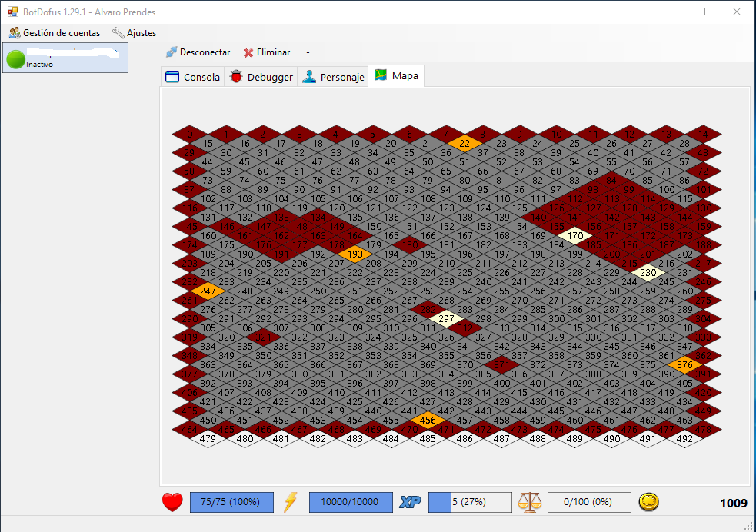Viewport: 756px width, 532px height.
Task: Click dark red map cell 312
Action: coord(465,328)
